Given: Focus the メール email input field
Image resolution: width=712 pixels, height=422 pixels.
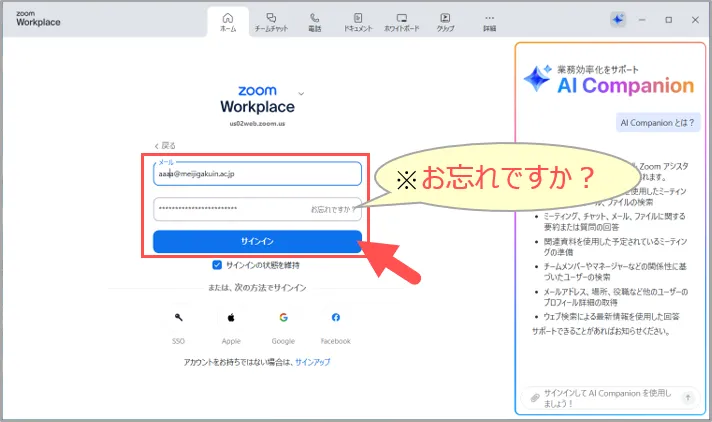Looking at the screenshot, I should point(257,174).
